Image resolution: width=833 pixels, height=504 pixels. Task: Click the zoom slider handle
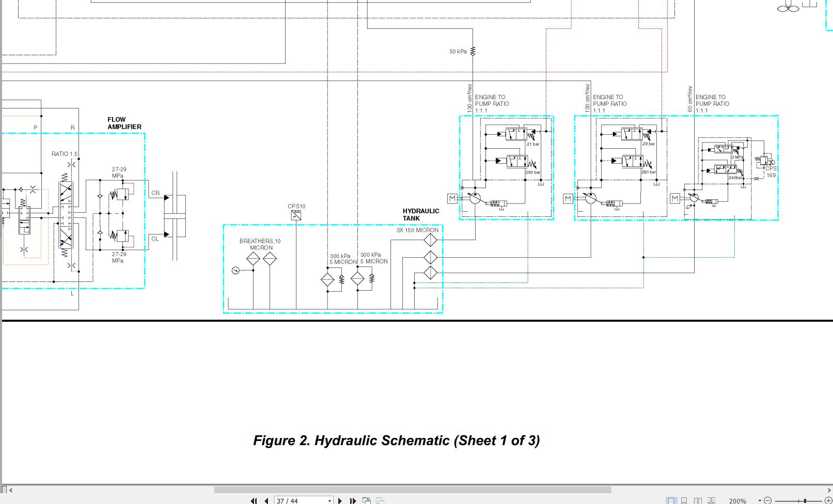click(x=805, y=500)
